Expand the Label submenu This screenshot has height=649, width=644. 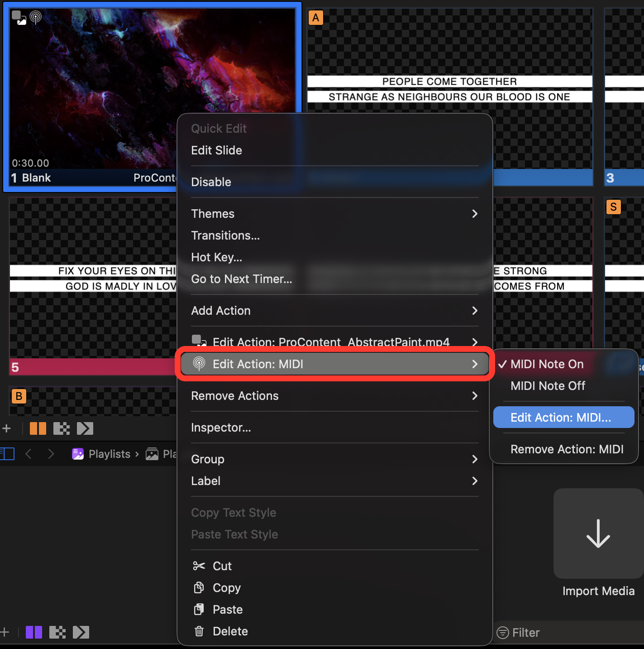335,481
